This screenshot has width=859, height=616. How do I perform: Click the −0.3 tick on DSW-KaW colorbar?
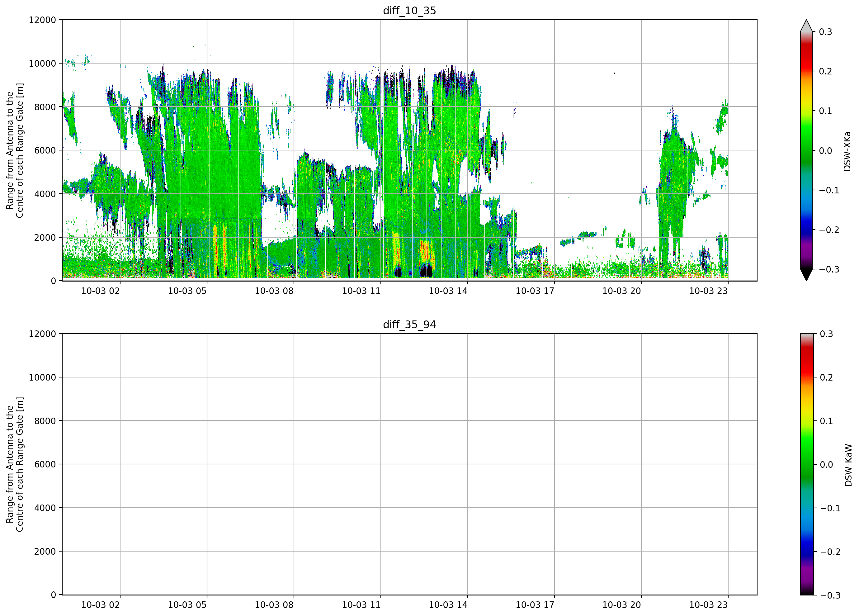pos(830,595)
